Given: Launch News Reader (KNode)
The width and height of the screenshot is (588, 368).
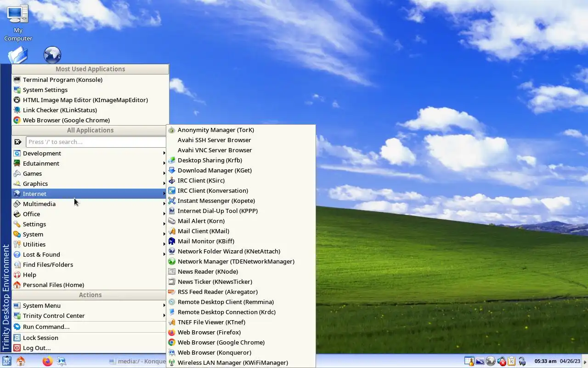Looking at the screenshot, I should pos(241,271).
